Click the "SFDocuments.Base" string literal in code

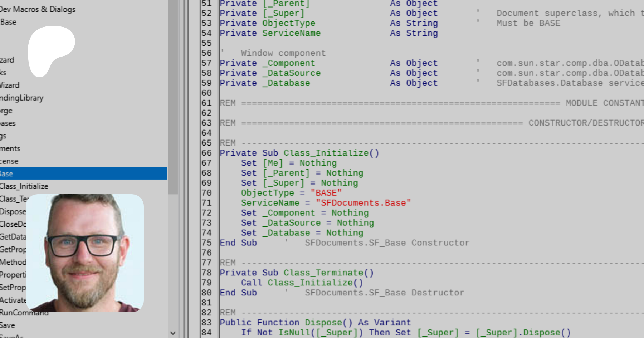click(363, 203)
